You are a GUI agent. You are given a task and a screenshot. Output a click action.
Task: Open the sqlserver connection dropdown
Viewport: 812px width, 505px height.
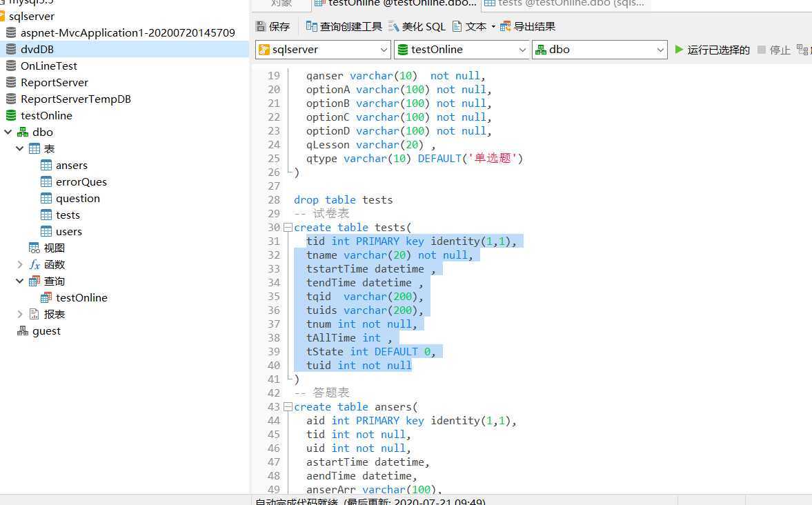[384, 50]
